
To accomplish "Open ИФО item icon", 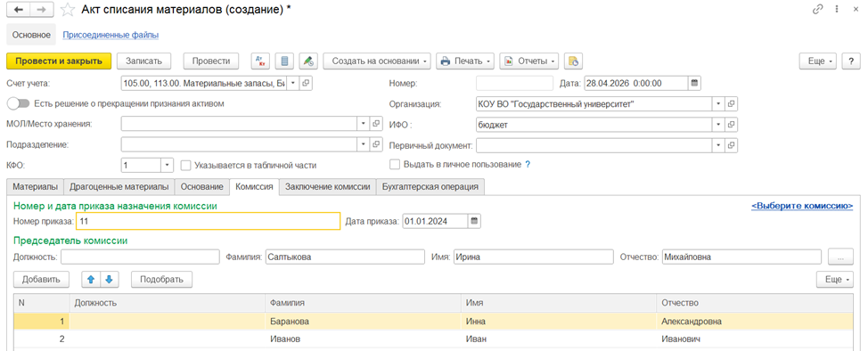I will coord(732,125).
